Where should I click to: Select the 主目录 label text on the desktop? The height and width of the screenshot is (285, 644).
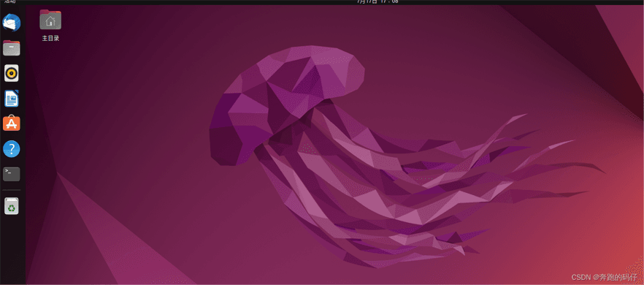[x=50, y=38]
